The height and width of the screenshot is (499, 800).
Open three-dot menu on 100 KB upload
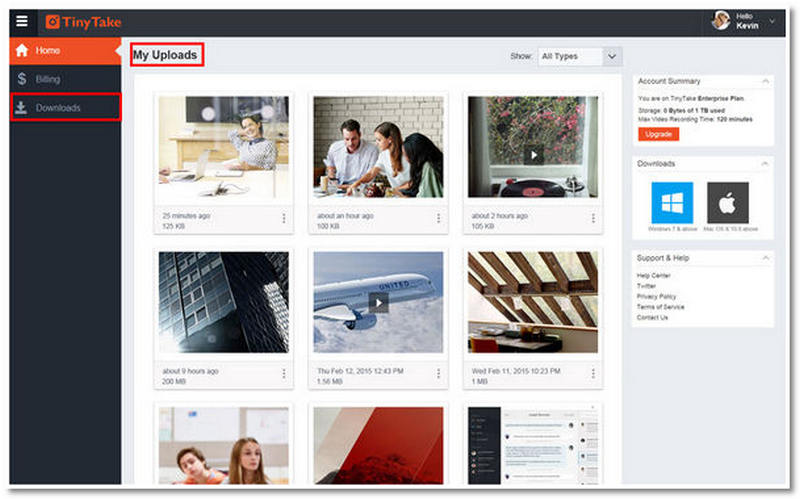coord(438,219)
